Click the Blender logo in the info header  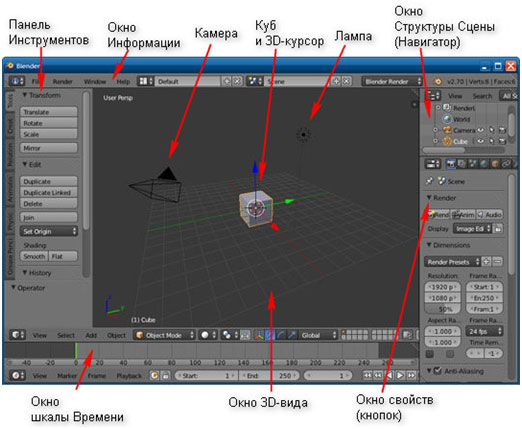pos(438,81)
